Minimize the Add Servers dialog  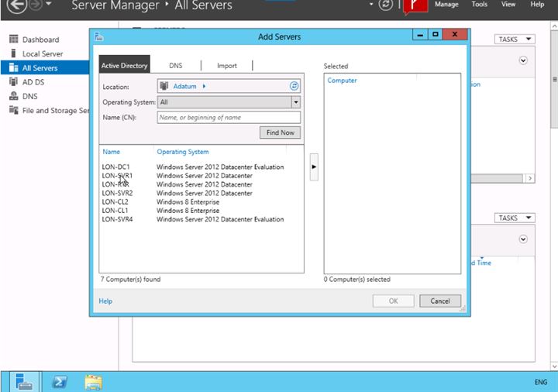[x=420, y=35]
